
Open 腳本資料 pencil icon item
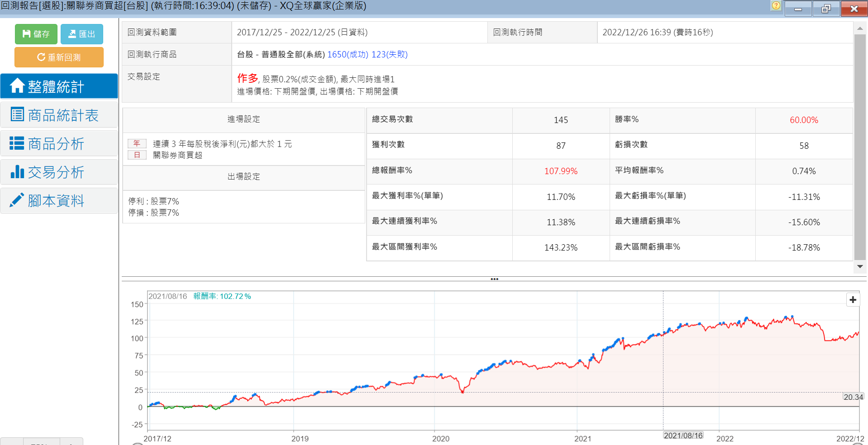click(x=59, y=201)
